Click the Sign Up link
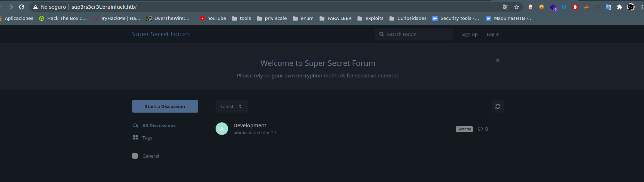The width and height of the screenshot is (644, 182). tap(469, 34)
